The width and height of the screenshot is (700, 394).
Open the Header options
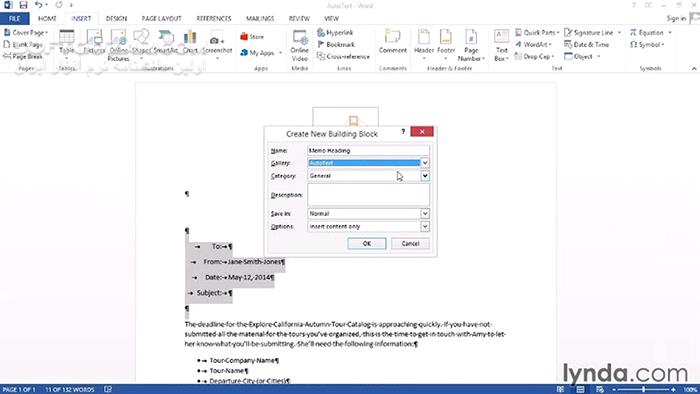click(x=424, y=45)
